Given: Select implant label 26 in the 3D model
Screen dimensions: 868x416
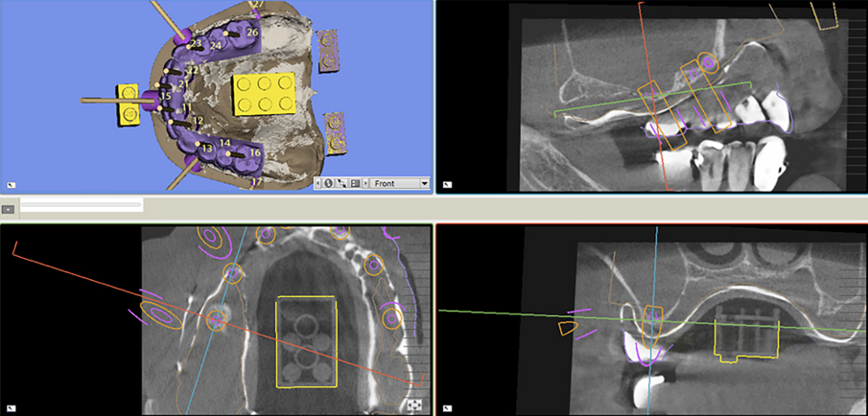Looking at the screenshot, I should pos(252,33).
